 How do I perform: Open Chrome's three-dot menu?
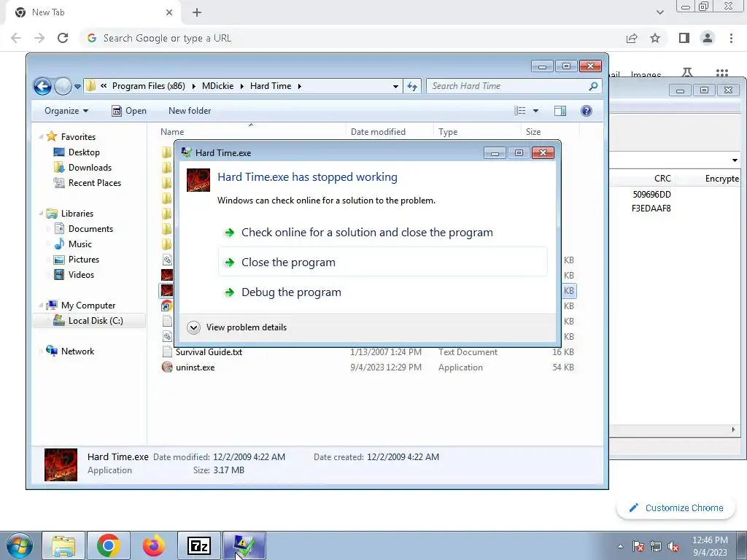pos(731,38)
